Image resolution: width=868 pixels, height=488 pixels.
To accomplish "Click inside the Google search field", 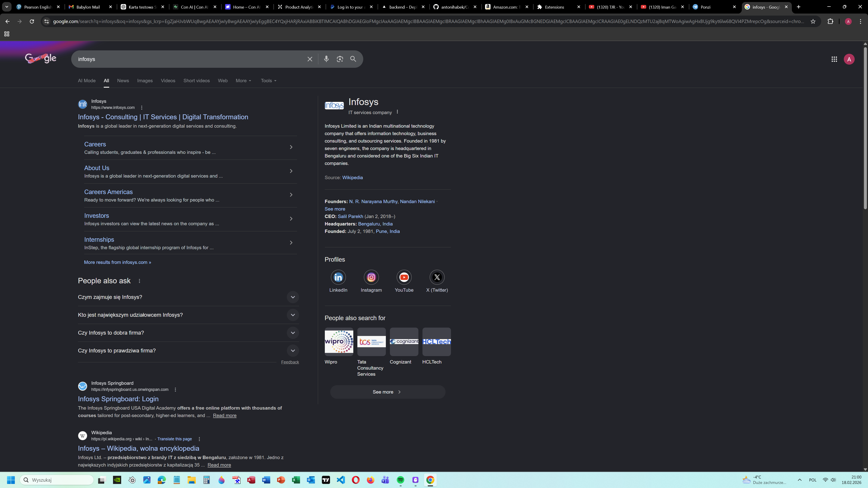I will (x=189, y=59).
